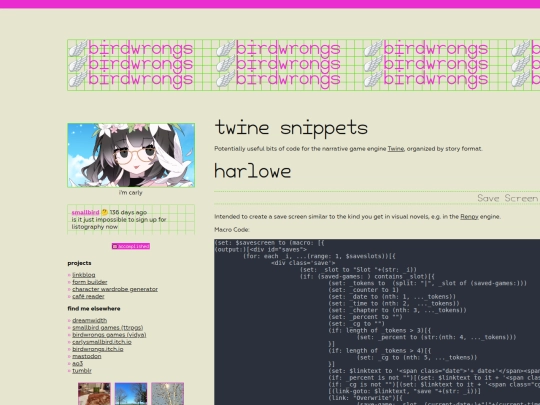Select the 'harlowe' section heading
The height and width of the screenshot is (405, 540).
tap(253, 171)
